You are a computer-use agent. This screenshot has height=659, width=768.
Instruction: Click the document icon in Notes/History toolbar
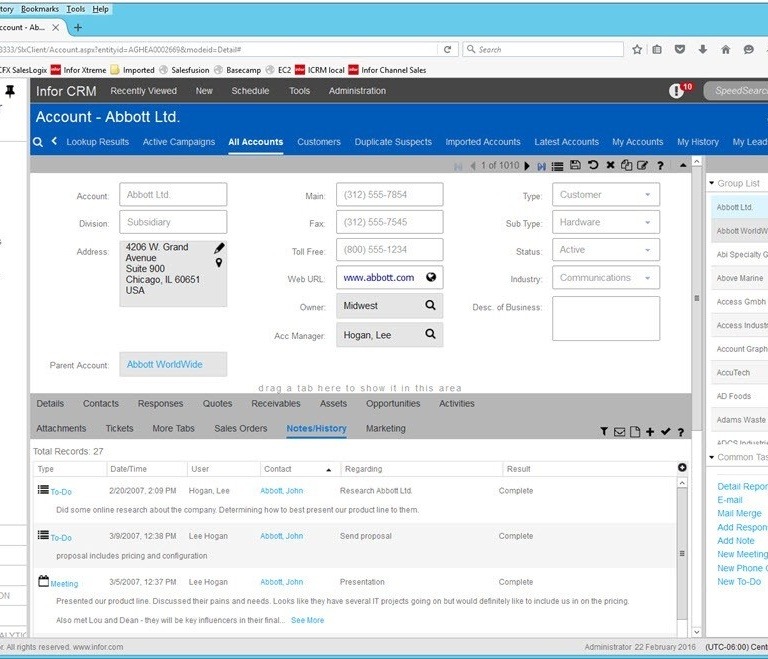pos(635,432)
